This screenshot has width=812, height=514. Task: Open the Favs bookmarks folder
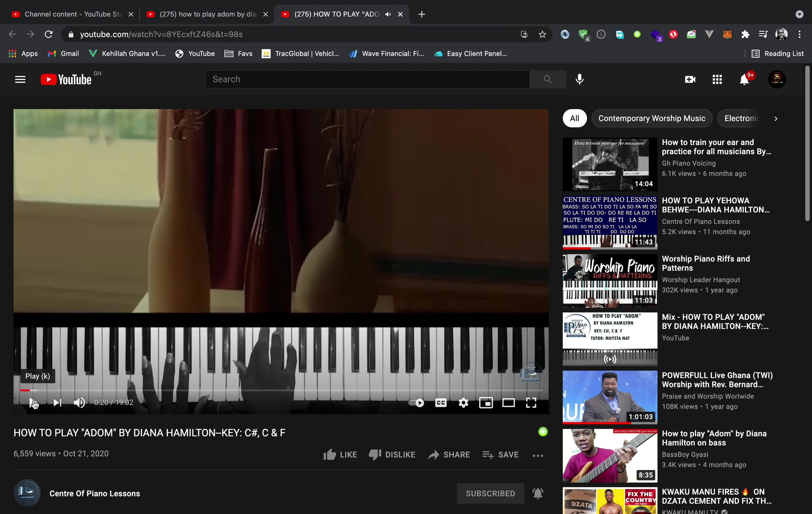click(x=238, y=54)
